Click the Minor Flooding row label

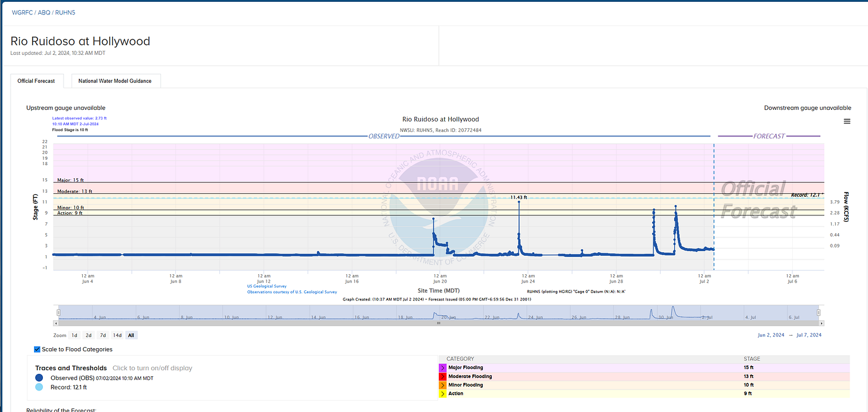pyautogui.click(x=466, y=385)
